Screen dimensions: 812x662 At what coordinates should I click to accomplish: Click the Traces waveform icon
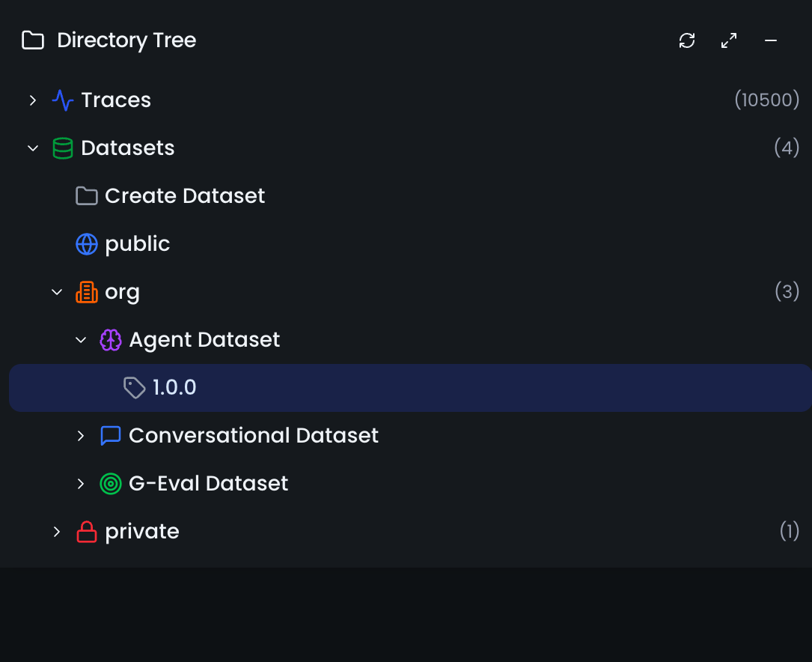tap(63, 100)
